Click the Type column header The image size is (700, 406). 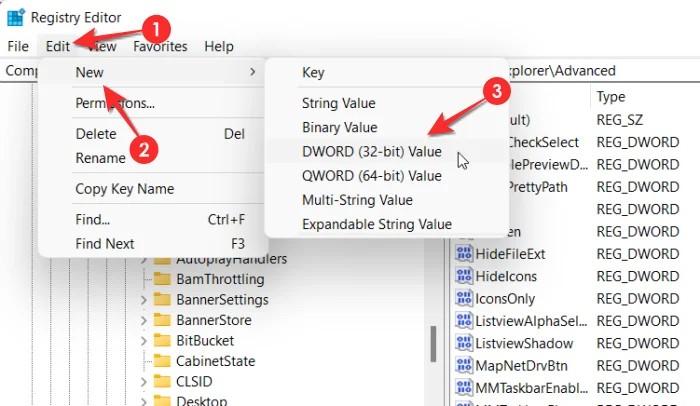click(611, 97)
